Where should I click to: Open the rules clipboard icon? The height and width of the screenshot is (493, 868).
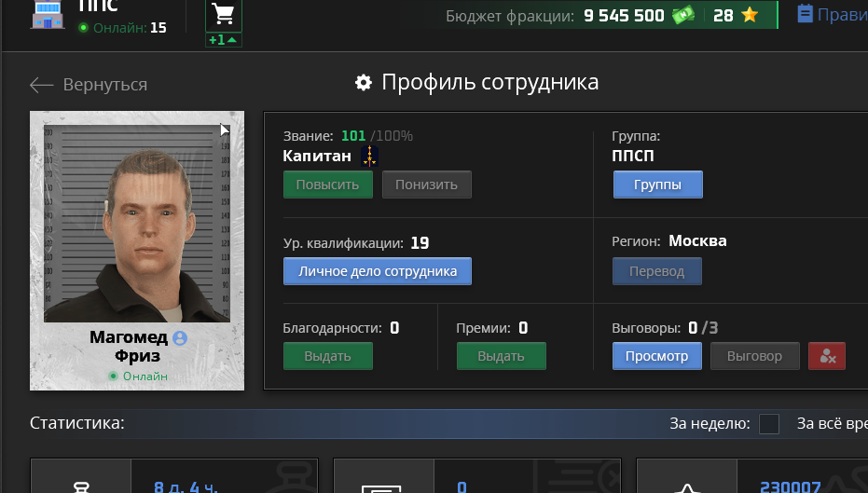point(805,14)
